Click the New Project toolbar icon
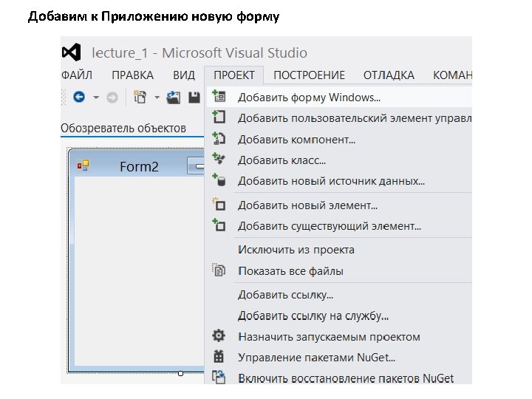 (x=140, y=97)
